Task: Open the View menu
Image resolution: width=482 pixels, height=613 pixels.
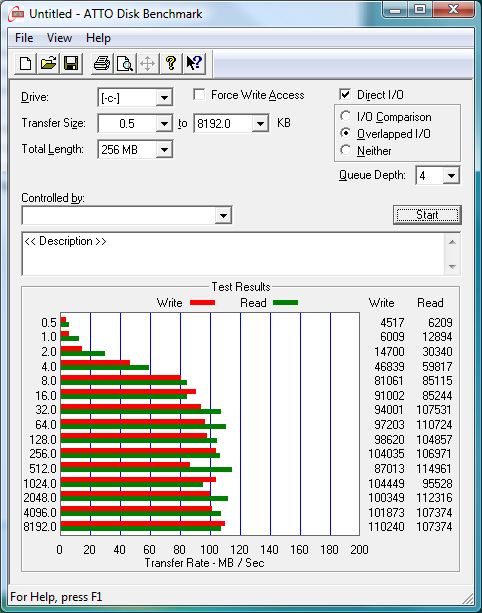Action: (x=59, y=38)
